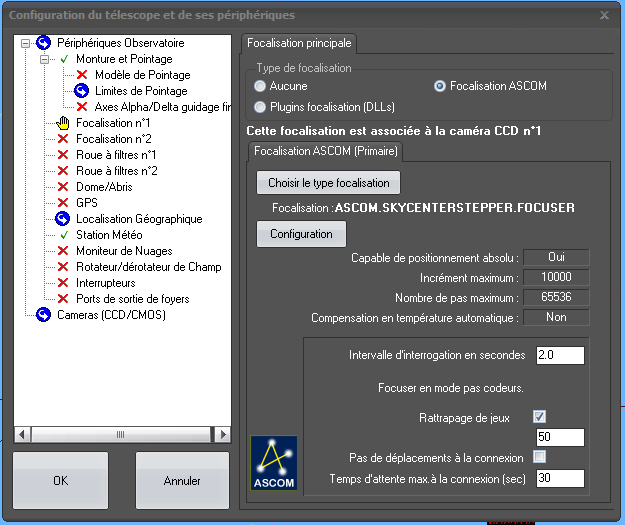The image size is (625, 525).
Task: Toggle the Rattrapage de jeux checkbox
Action: [540, 416]
